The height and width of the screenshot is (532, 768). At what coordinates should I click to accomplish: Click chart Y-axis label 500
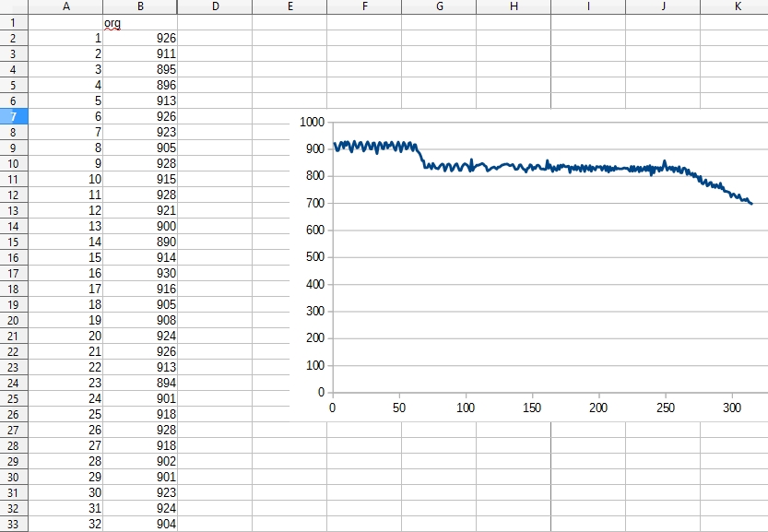[315, 257]
